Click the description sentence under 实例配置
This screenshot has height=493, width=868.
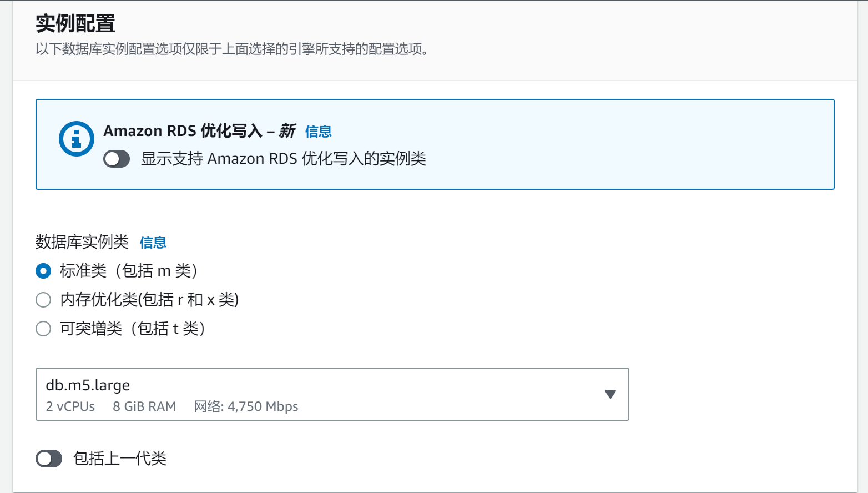point(232,49)
